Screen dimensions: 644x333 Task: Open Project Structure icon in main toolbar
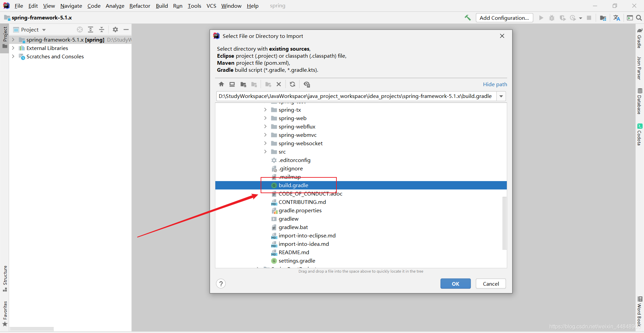[x=603, y=18]
